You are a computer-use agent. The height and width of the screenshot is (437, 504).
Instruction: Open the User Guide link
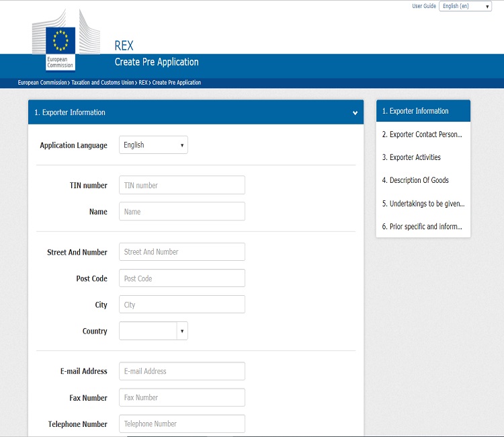pos(424,6)
